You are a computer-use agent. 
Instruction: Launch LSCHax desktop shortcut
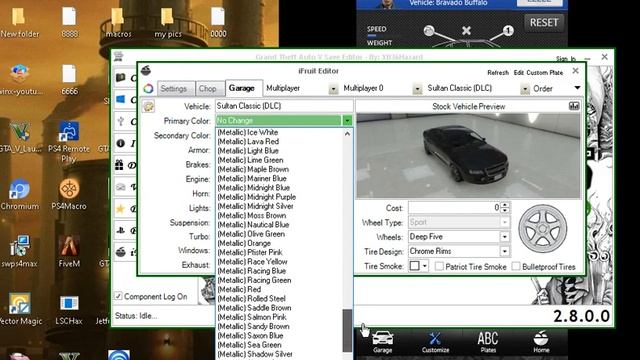(69, 309)
